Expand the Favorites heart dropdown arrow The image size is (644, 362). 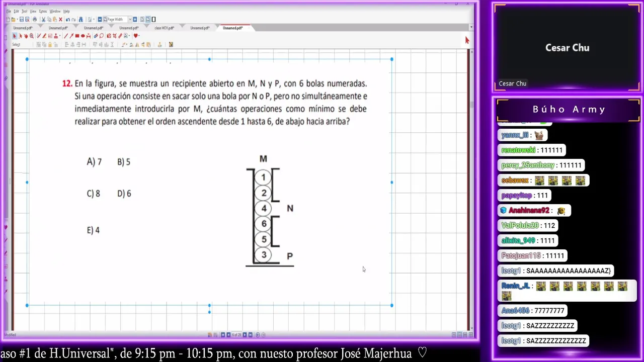(139, 36)
